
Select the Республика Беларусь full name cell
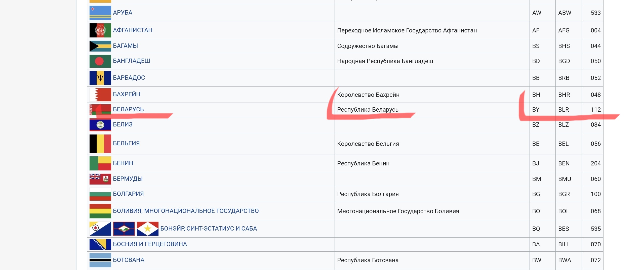point(368,110)
